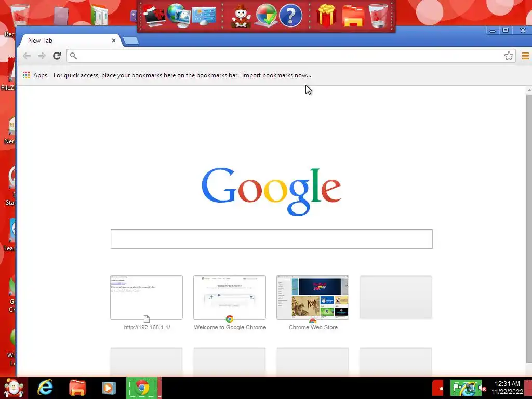Reload the page with the refresh icon
The height and width of the screenshot is (399, 532).
[57, 56]
